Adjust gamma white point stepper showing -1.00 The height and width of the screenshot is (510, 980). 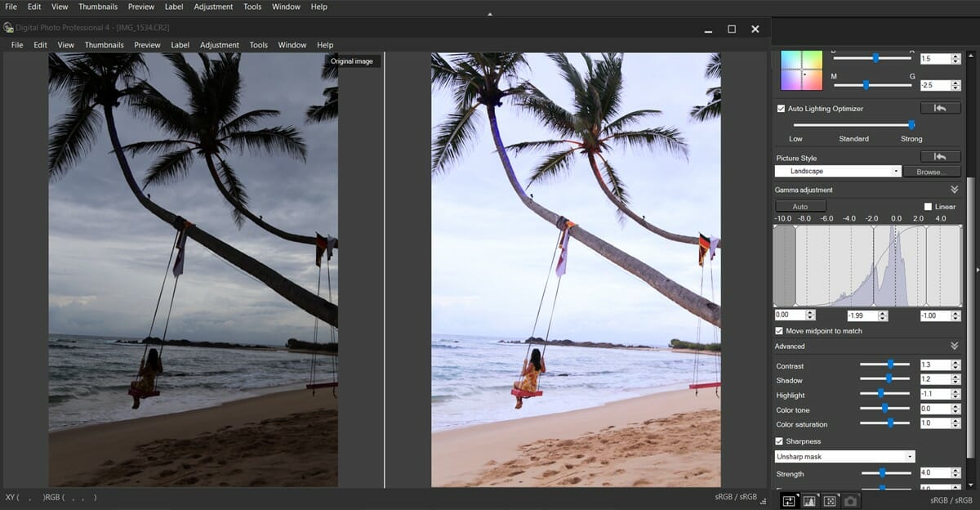pyautogui.click(x=956, y=315)
